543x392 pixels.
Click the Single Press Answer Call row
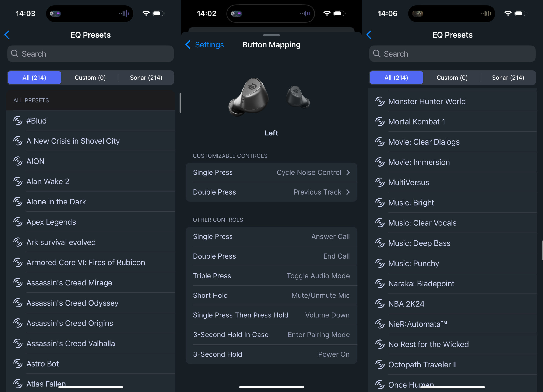tap(271, 236)
